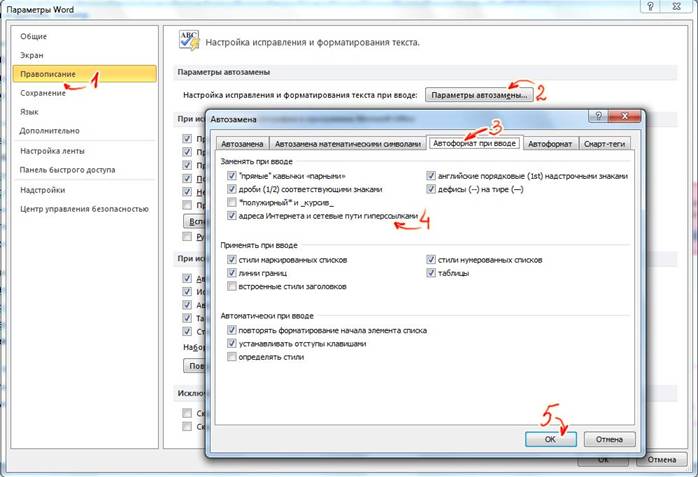This screenshot has width=698, height=477.
Task: Toggle дефисы (--) на тире checkbox
Action: pyautogui.click(x=430, y=189)
